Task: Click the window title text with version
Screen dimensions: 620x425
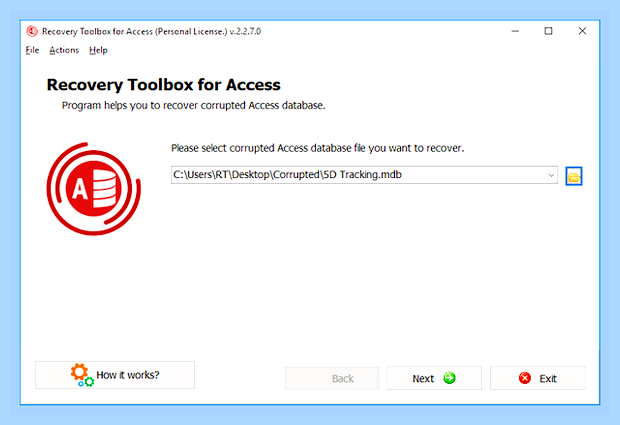Action: (151, 31)
